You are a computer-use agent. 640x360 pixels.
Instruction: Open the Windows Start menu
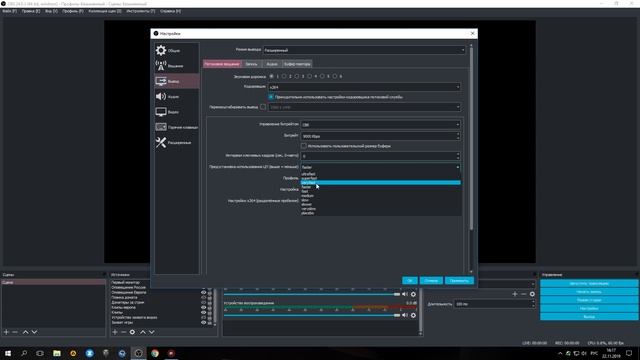click(x=8, y=353)
